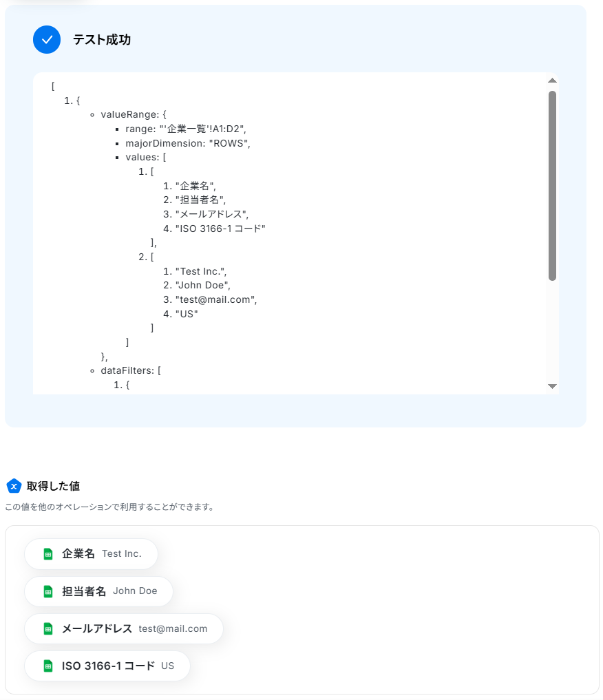Click the blue 取得した値 pentagon icon
603x700 pixels.
coord(14,486)
